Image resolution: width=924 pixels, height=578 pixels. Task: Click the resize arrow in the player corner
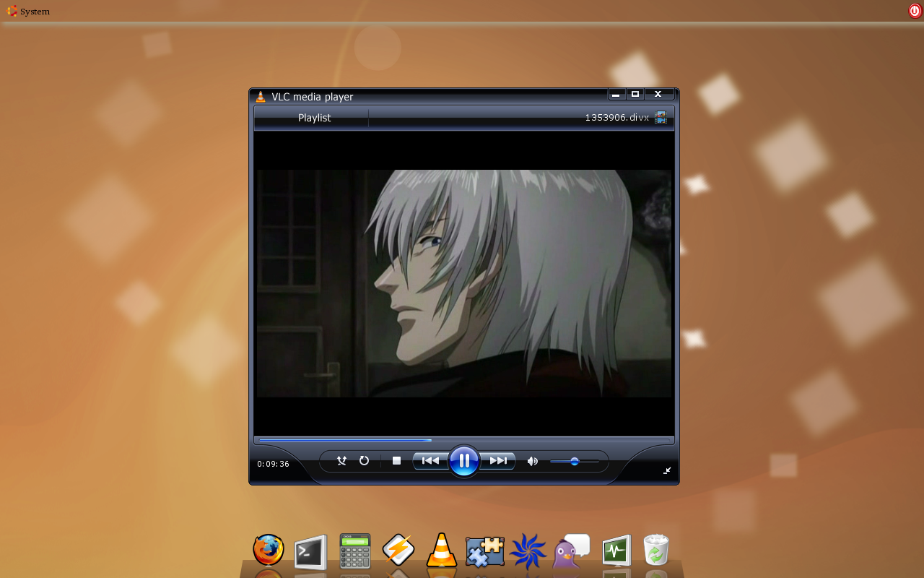(667, 470)
